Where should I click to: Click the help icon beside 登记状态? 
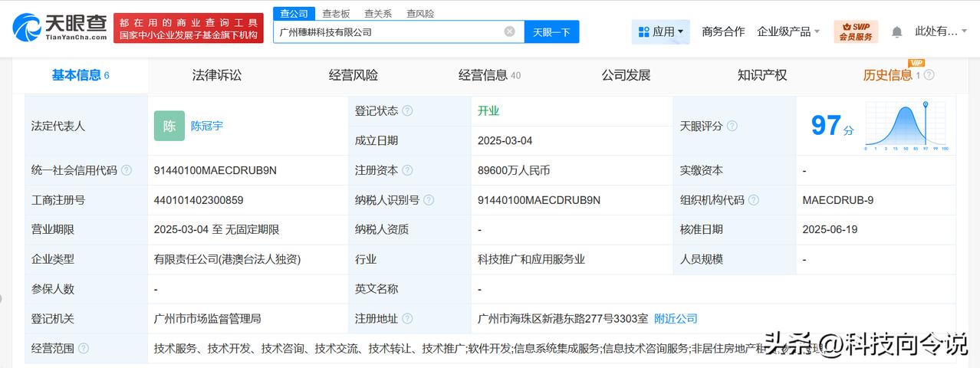click(407, 110)
